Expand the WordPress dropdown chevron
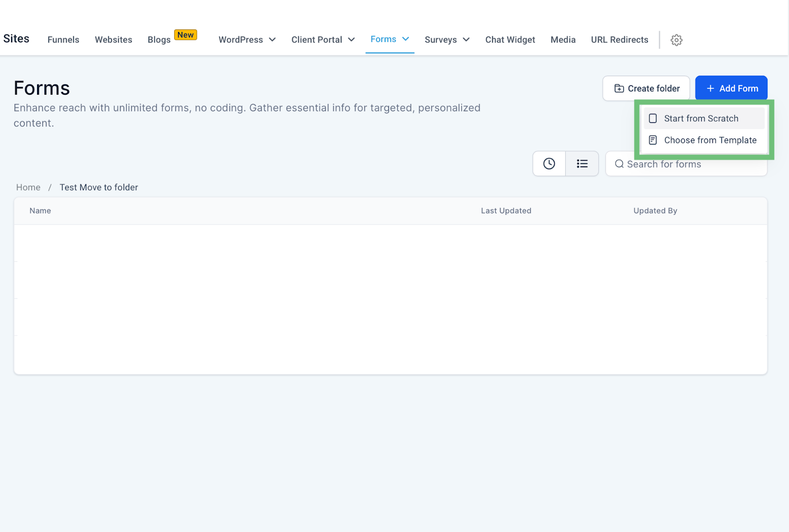Image resolution: width=789 pixels, height=532 pixels. (x=272, y=40)
